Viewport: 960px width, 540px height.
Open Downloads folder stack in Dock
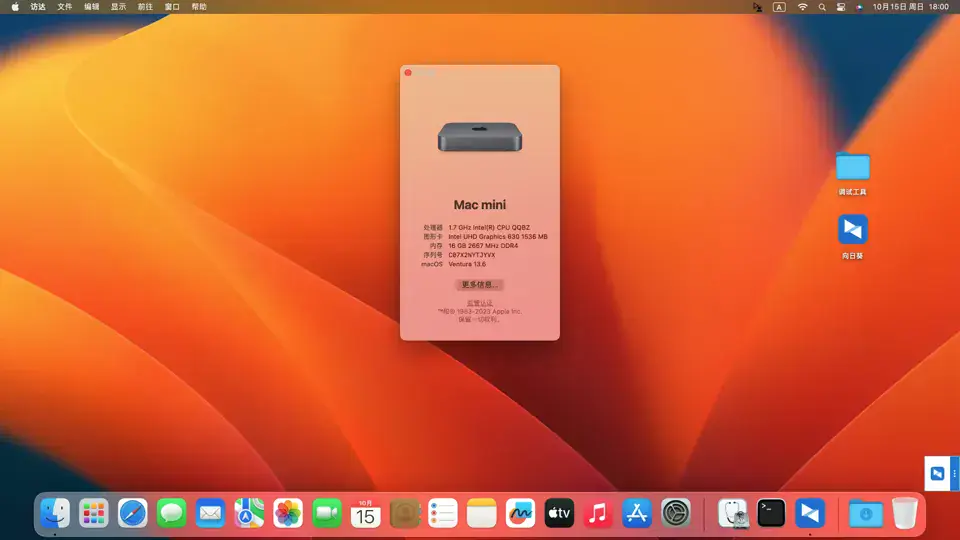tap(866, 513)
